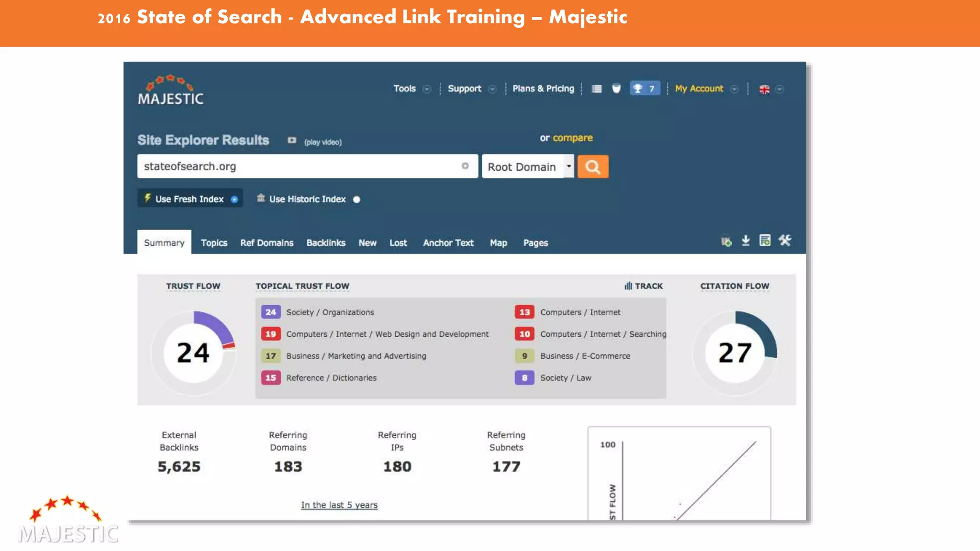
Task: Click the red 10 Searching badge
Action: 524,334
